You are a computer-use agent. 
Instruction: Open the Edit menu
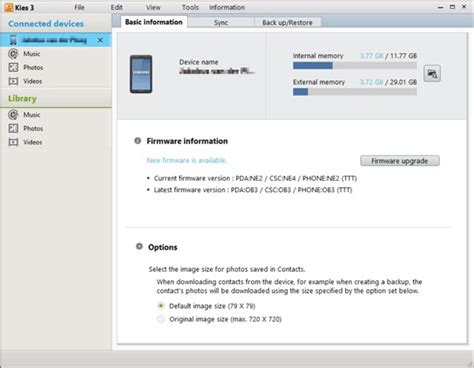(x=117, y=7)
